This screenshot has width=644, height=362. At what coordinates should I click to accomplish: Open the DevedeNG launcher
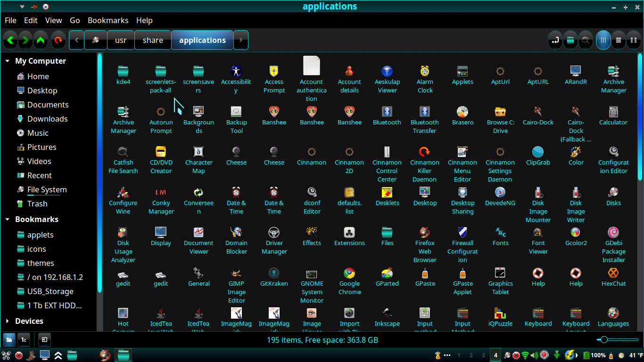click(500, 192)
